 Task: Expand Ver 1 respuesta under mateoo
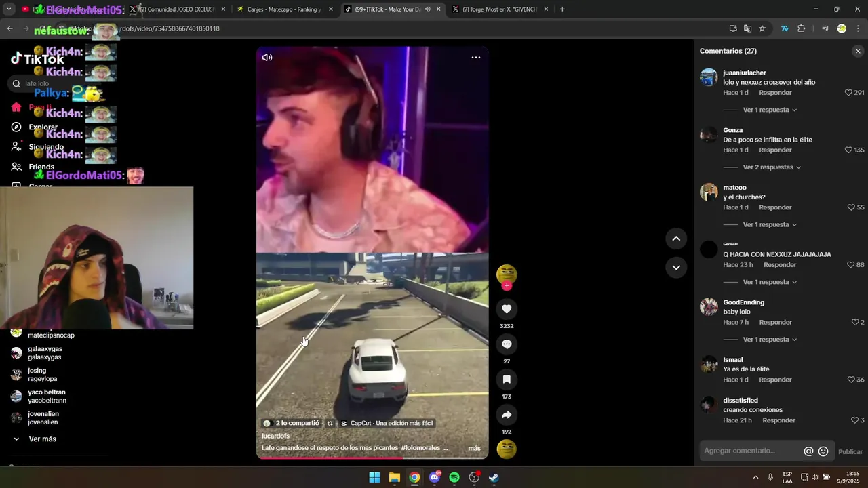pos(770,224)
